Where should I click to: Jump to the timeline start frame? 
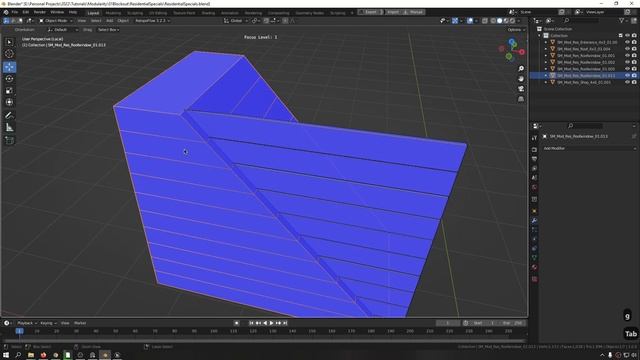pos(251,323)
